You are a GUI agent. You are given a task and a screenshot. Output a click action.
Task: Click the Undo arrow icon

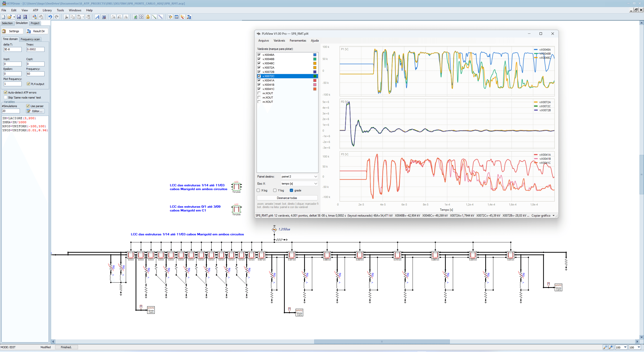50,17
